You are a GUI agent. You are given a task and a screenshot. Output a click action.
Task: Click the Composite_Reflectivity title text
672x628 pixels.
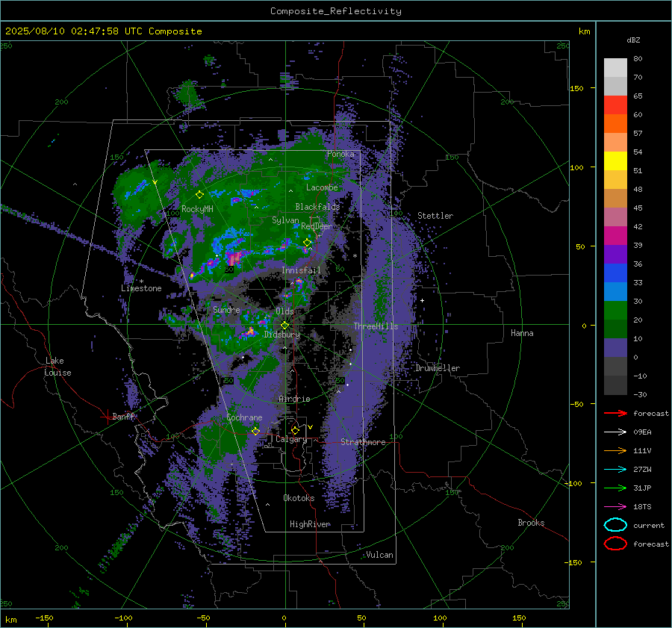pos(335,11)
